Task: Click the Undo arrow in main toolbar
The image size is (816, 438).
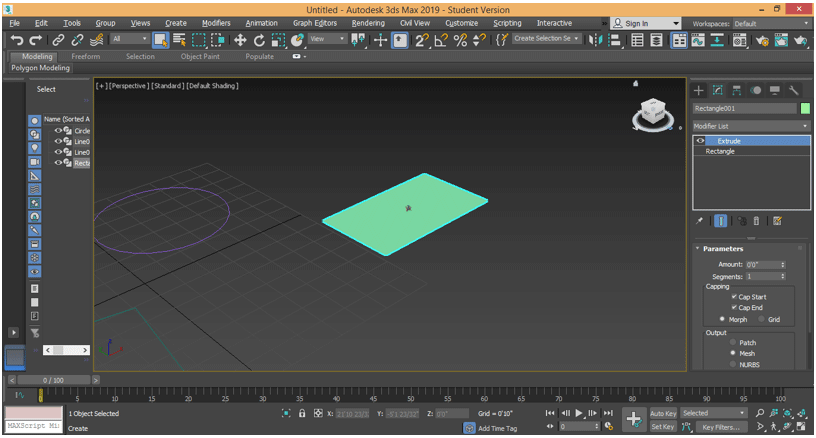Action: (17, 40)
